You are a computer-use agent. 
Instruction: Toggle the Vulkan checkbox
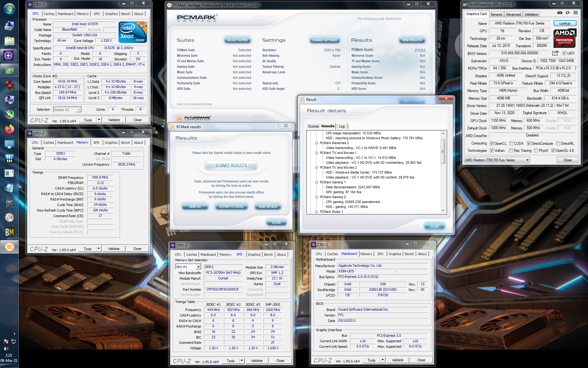coord(492,151)
